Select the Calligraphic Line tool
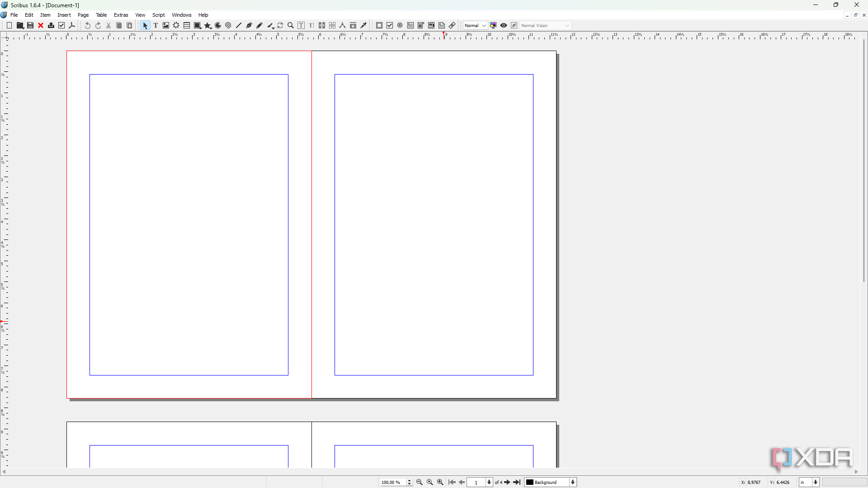This screenshot has width=868, height=488. pos(270,26)
